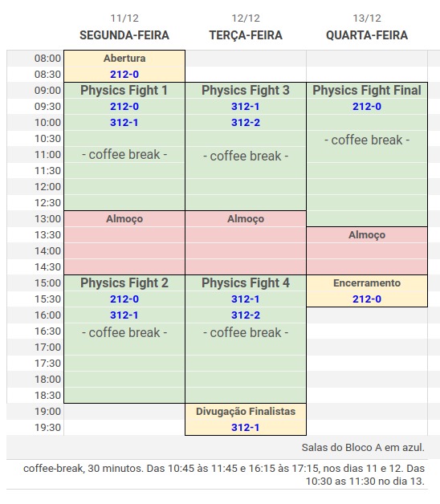Select the Physics Fight Final title
This screenshot has width=440, height=504.
[367, 91]
